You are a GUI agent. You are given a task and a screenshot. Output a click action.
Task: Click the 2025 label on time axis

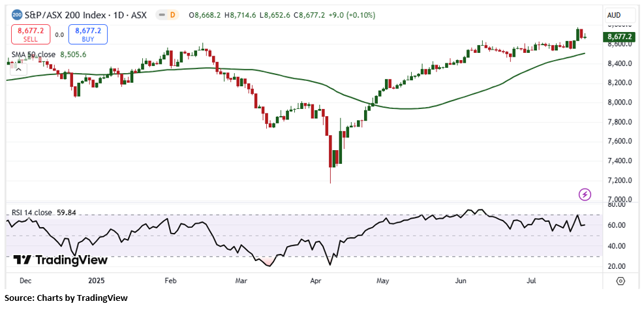tap(96, 281)
